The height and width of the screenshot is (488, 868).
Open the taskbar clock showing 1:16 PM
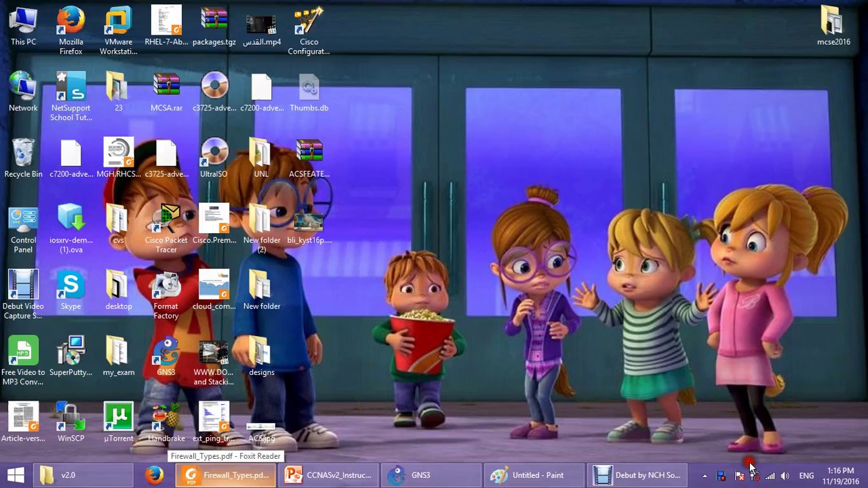(x=840, y=476)
